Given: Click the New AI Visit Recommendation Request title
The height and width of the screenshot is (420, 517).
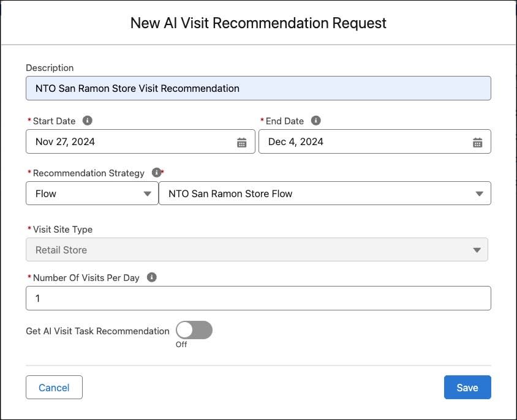Looking at the screenshot, I should pos(258,23).
